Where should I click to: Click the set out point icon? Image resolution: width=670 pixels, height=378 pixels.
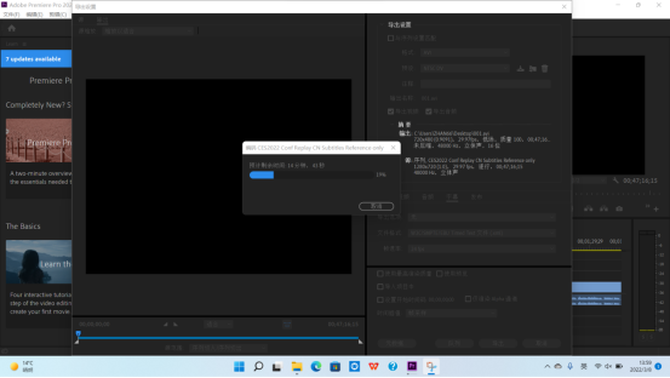[x=175, y=324]
